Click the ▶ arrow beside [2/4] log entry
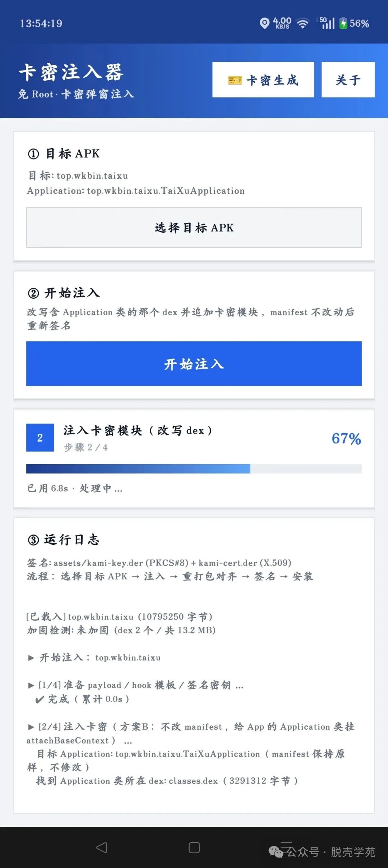 click(31, 727)
